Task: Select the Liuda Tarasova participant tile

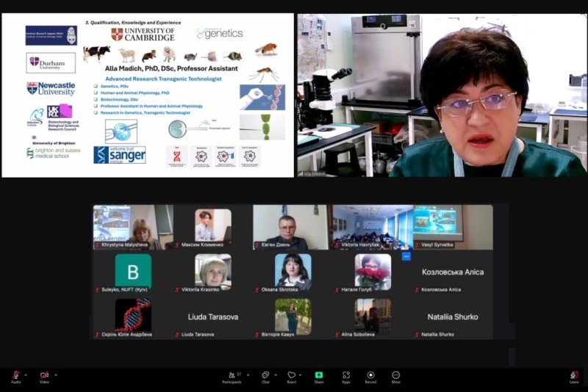Action: [213, 317]
